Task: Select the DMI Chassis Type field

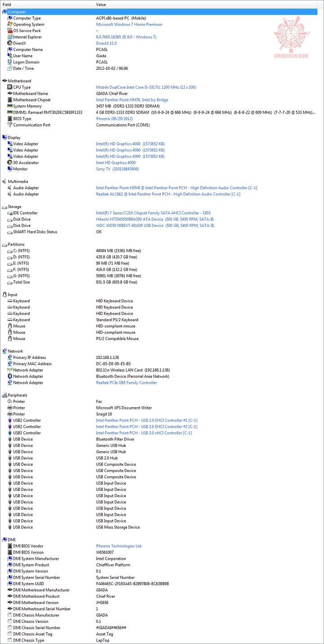Action: [x=28, y=640]
